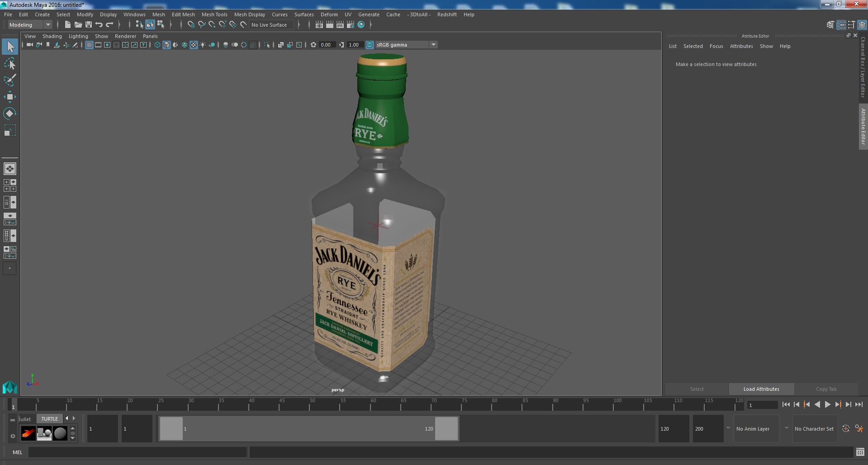Click the Load Attributes button
Image resolution: width=868 pixels, height=465 pixels.
point(761,389)
